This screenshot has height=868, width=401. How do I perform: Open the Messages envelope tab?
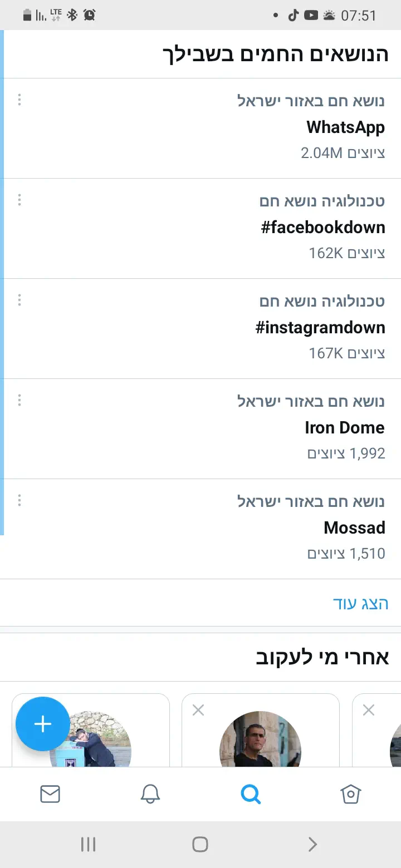point(50,795)
